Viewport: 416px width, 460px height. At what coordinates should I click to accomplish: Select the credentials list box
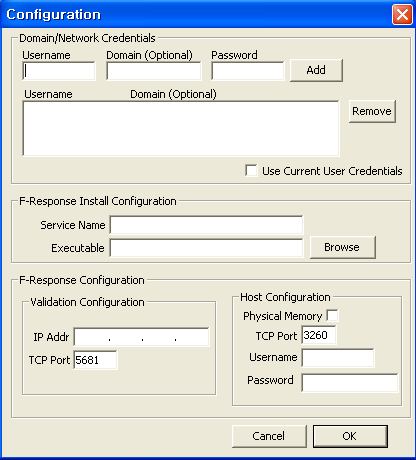181,128
